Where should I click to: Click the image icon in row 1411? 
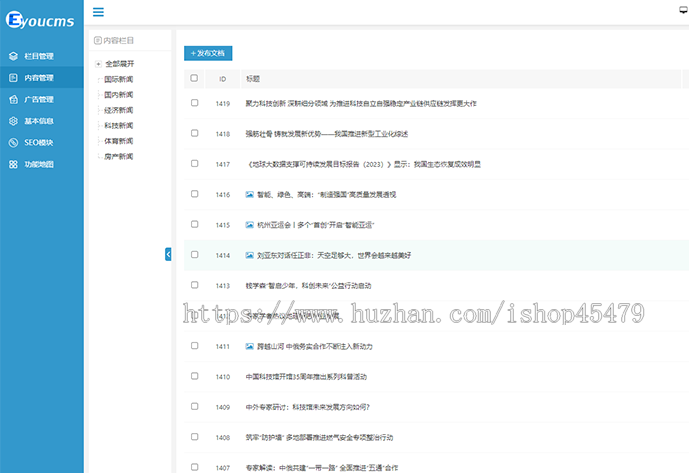(250, 346)
